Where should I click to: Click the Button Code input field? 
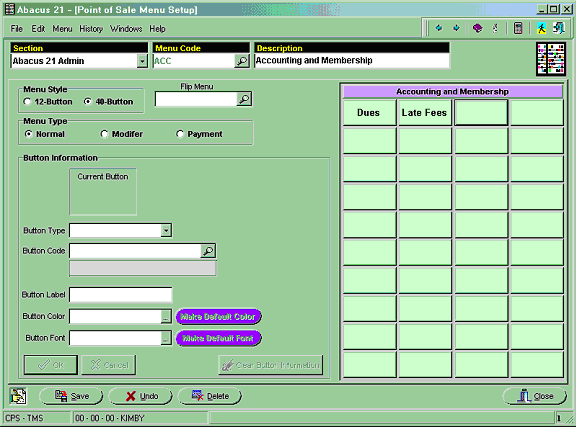pos(135,251)
